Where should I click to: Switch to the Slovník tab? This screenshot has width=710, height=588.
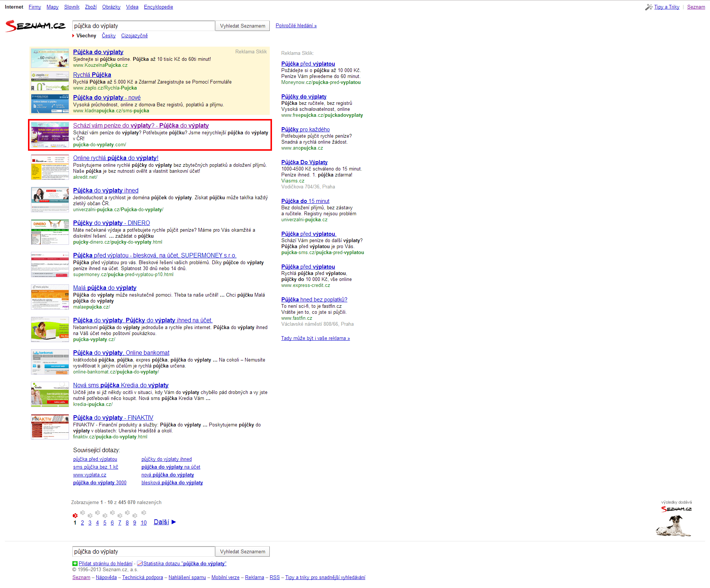[x=72, y=7]
